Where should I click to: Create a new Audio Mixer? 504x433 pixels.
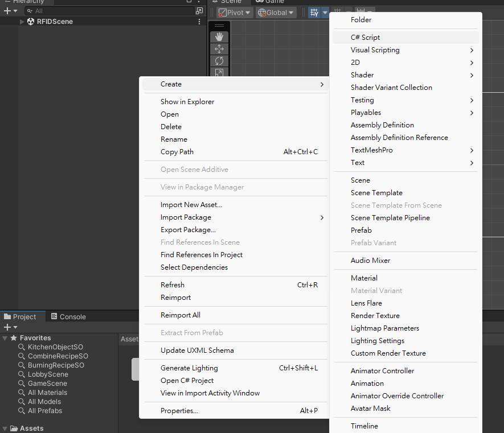405,261
